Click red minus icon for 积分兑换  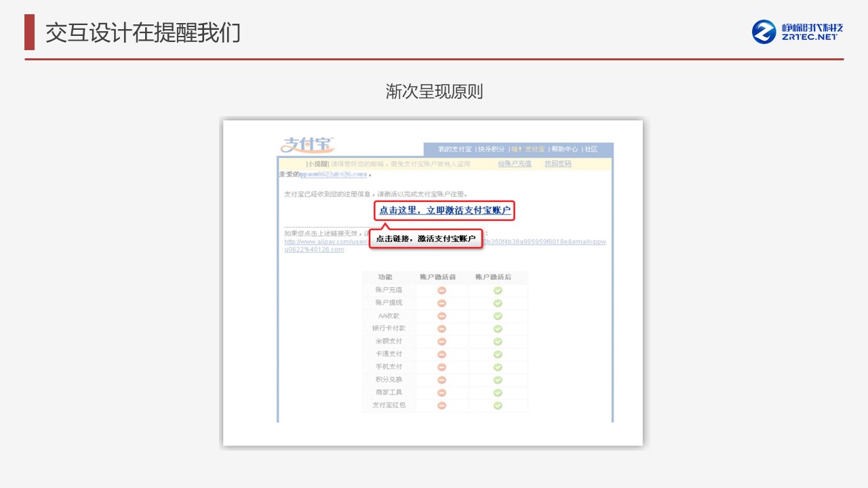[x=441, y=380]
